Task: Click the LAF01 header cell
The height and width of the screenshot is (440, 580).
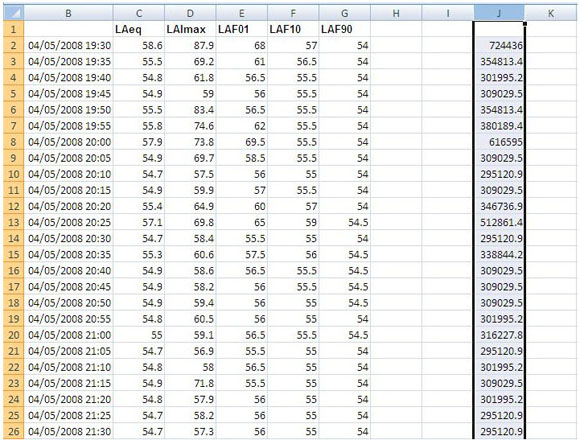Action: 242,29
